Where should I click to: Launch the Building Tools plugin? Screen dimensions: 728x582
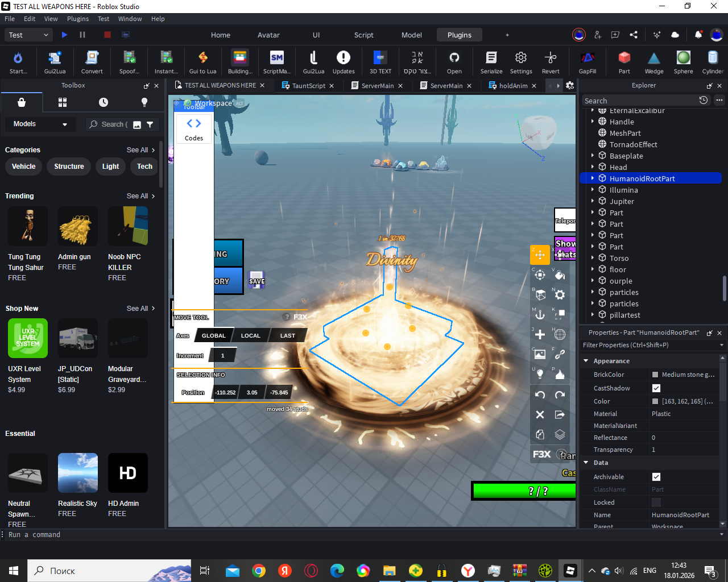[x=240, y=62]
